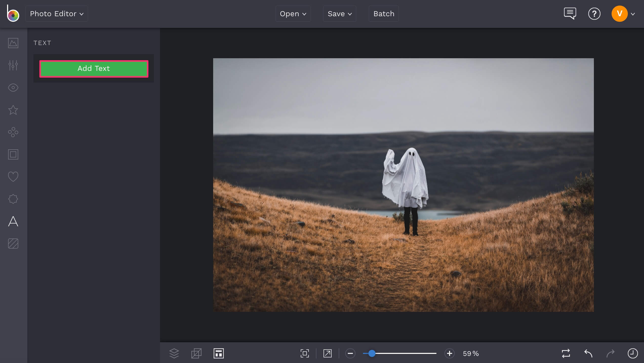Open the account menu chevron next to V
Screen dimensions: 644x363
point(634,14)
